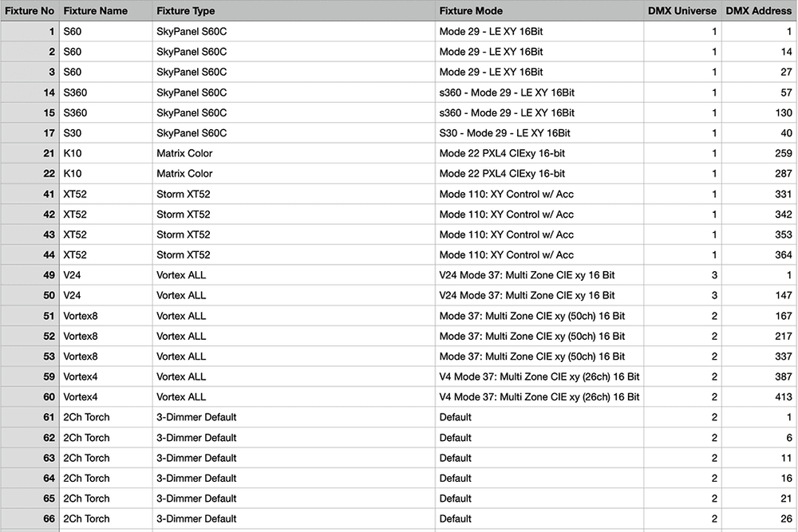
Task: Select the S30 - Mode 29 mode cell
Action: [539, 133]
